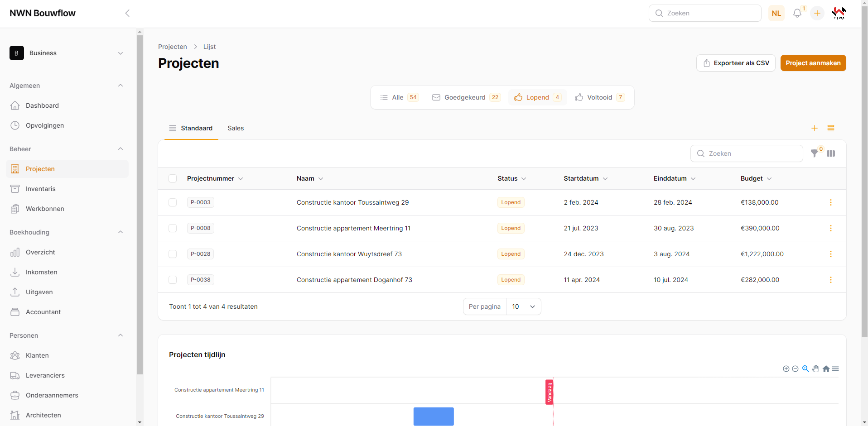Image resolution: width=868 pixels, height=426 pixels.
Task: Click the Project aanmaken button
Action: 813,63
